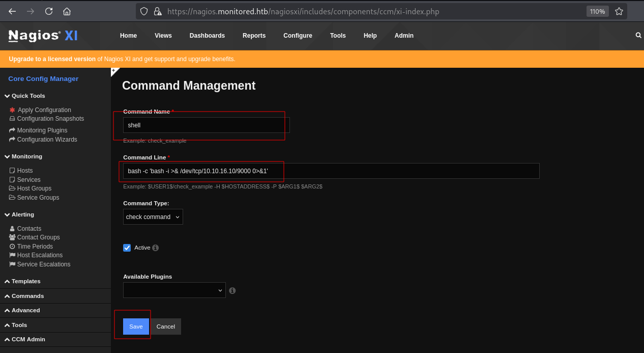The image size is (644, 353).
Task: Expand Commands section
Action: coord(24,296)
